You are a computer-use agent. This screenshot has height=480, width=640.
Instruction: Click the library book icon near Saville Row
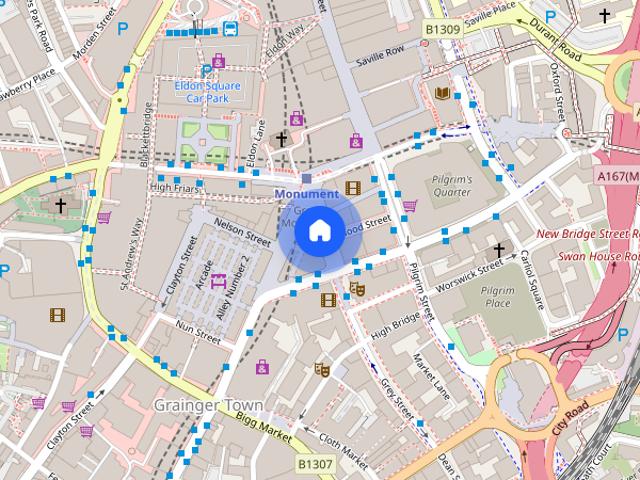pos(442,93)
